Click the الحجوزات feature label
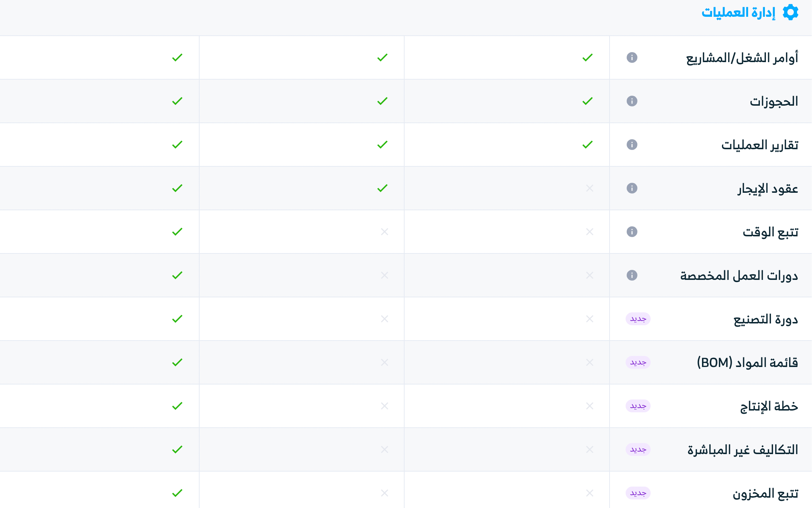812x508 pixels. pos(774,101)
